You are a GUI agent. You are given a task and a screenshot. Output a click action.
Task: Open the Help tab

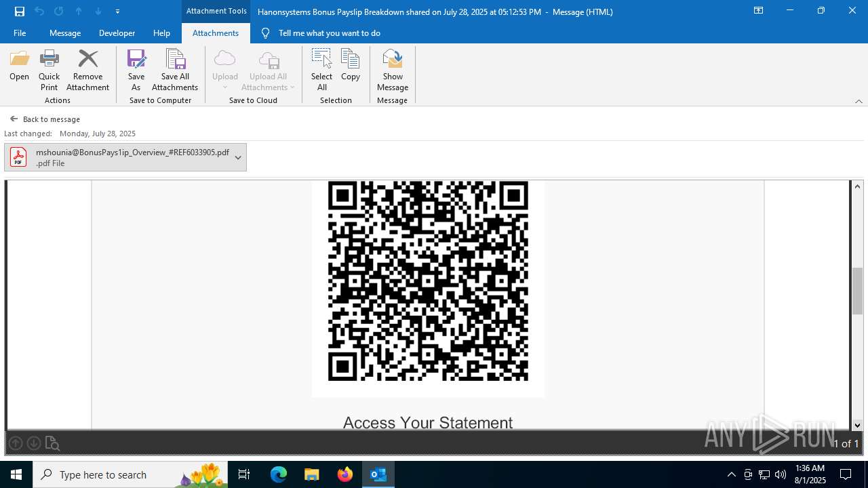click(x=161, y=33)
